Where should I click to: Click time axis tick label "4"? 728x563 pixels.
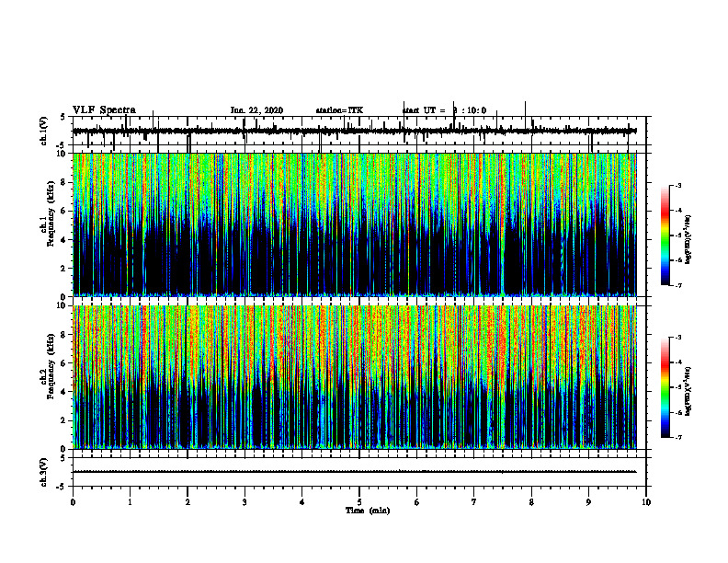pos(302,502)
